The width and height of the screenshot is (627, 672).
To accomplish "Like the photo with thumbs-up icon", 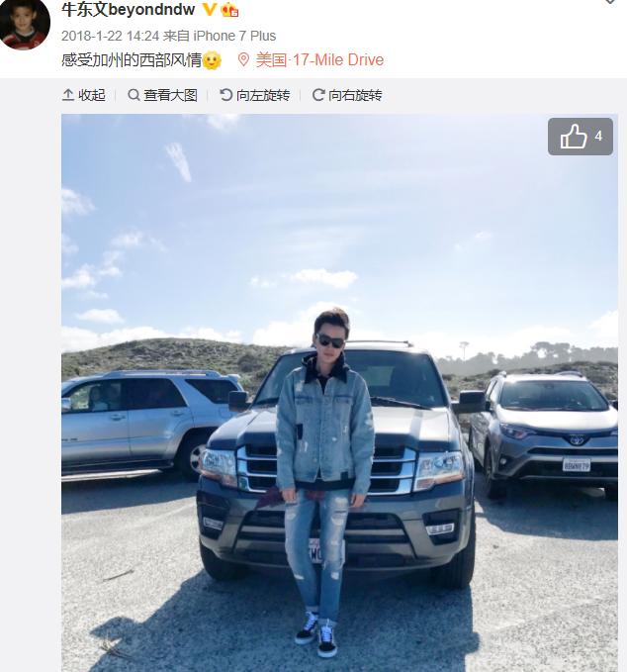I will tap(574, 137).
